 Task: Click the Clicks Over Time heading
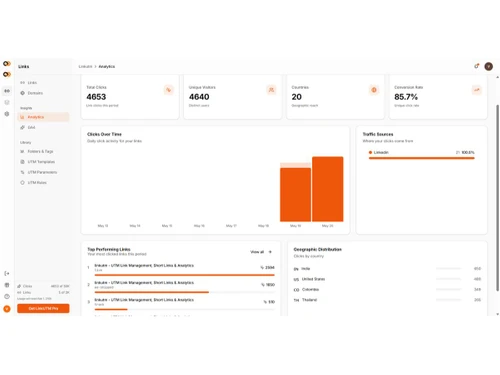tap(104, 134)
